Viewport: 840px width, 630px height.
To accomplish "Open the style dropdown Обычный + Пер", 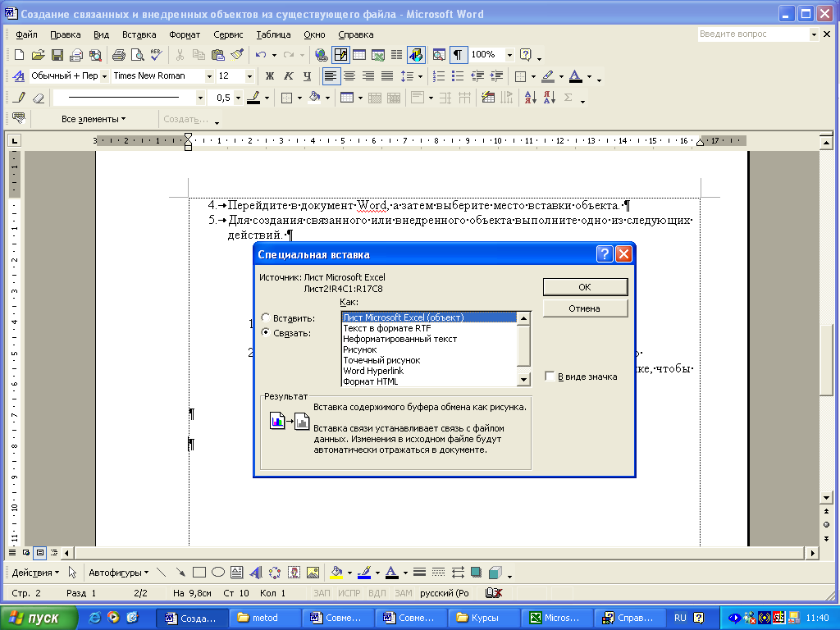I will (x=104, y=76).
